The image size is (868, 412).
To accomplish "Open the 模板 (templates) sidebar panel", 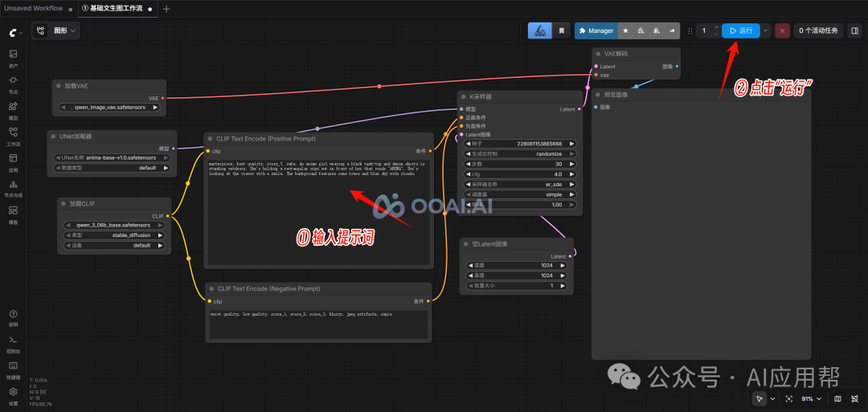I will (13, 214).
